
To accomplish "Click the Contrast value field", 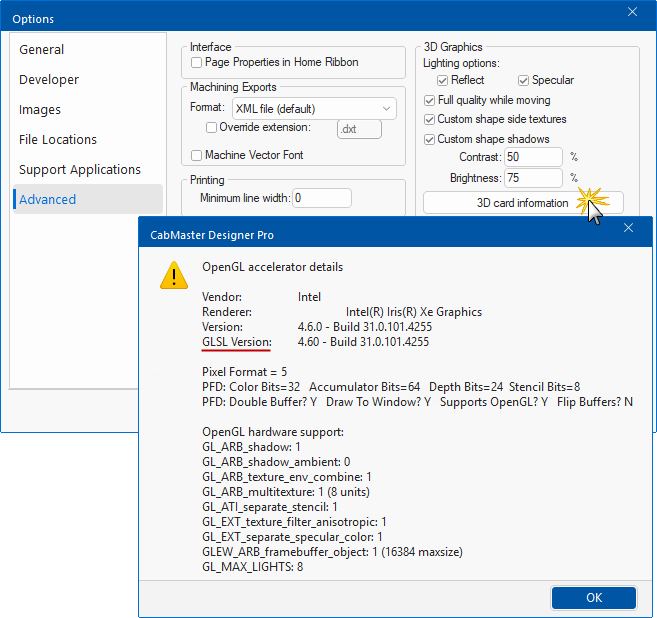I will point(532,157).
